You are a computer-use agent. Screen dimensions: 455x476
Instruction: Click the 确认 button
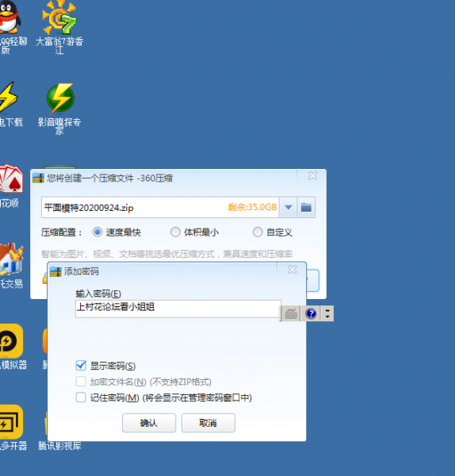point(149,423)
